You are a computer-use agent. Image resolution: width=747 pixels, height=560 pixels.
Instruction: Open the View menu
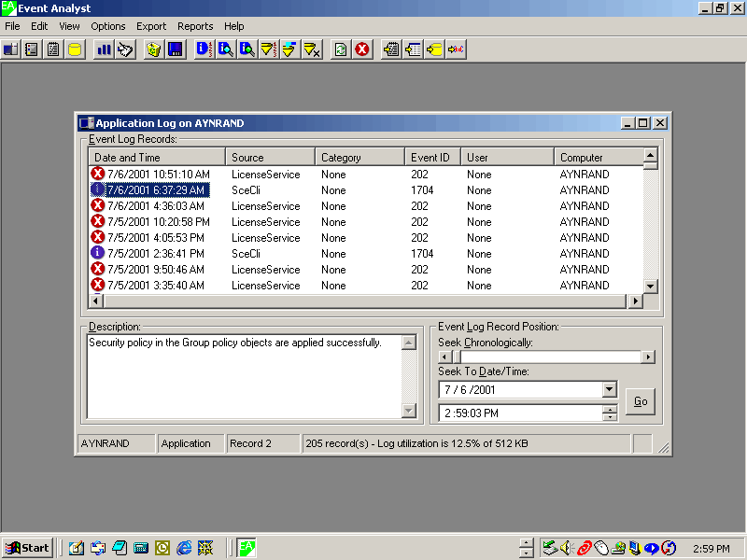coord(69,26)
